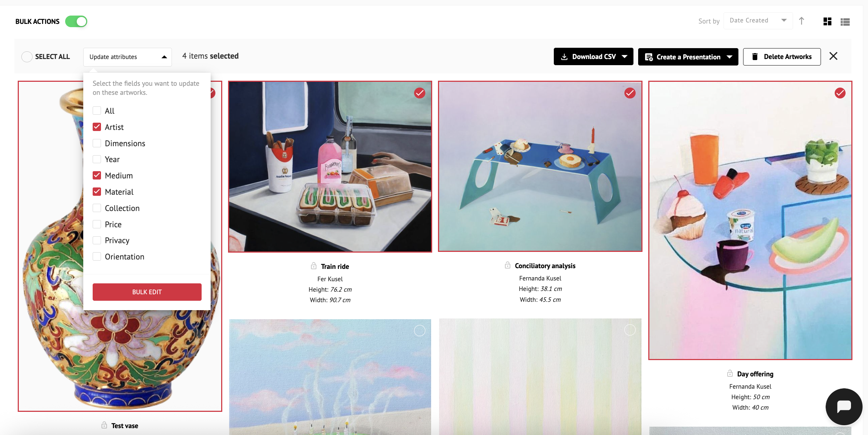This screenshot has height=435, width=868.
Task: Open the chat support bubble
Action: [x=844, y=406]
